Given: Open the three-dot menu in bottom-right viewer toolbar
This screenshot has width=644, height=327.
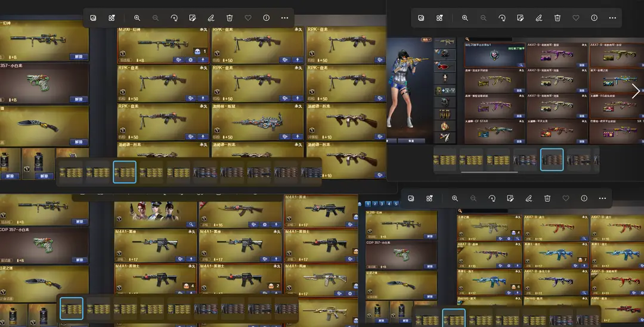Looking at the screenshot, I should tap(602, 198).
